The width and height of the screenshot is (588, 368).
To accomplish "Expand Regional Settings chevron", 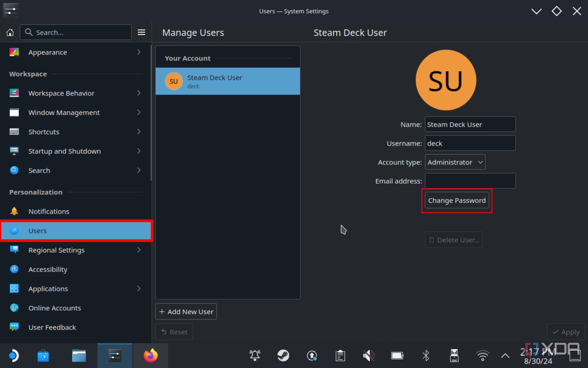I will (139, 250).
